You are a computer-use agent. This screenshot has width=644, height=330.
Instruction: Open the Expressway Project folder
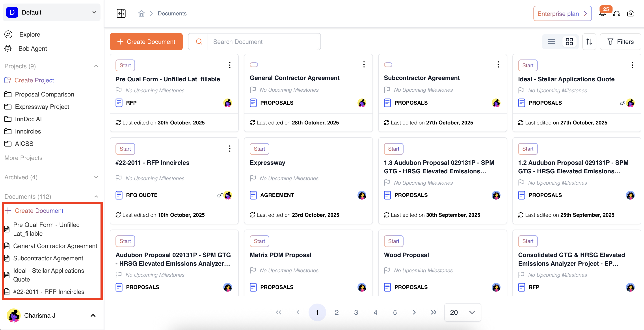click(x=42, y=107)
